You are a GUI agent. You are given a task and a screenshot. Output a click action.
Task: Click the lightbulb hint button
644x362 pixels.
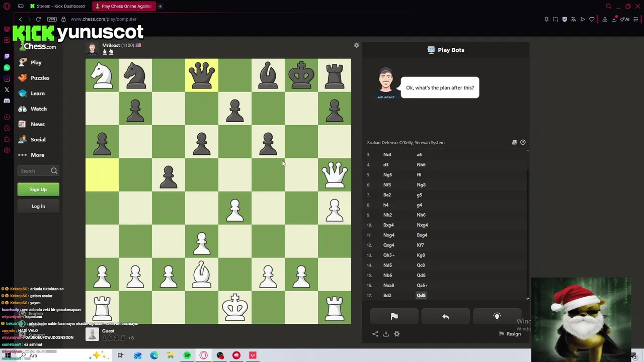(497, 316)
